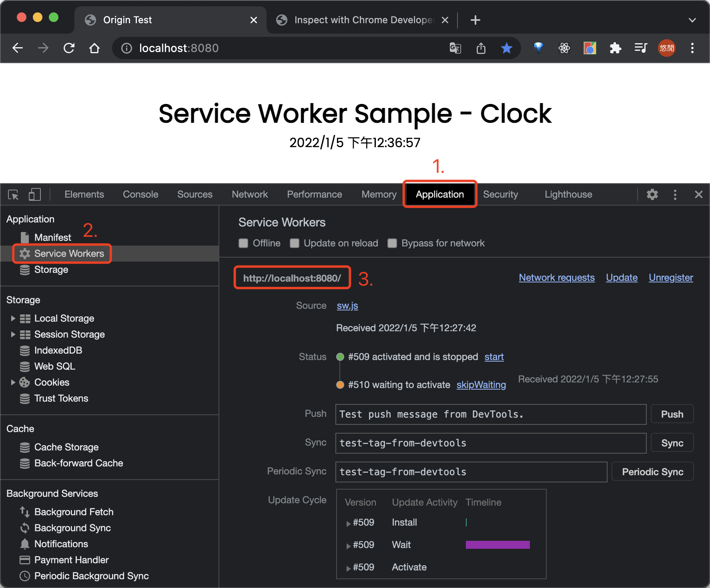The height and width of the screenshot is (588, 710).
Task: Enable the Offline checkbox
Action: point(243,243)
